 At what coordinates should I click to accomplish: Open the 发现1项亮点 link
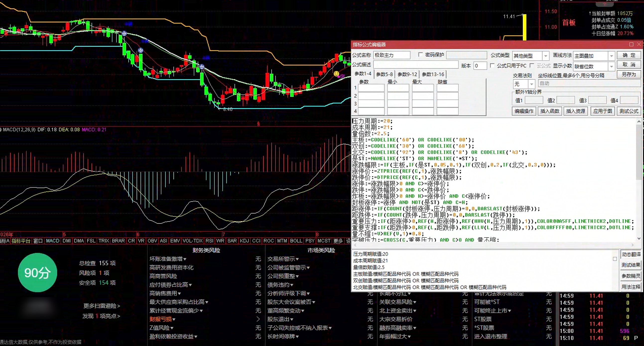coord(101,316)
